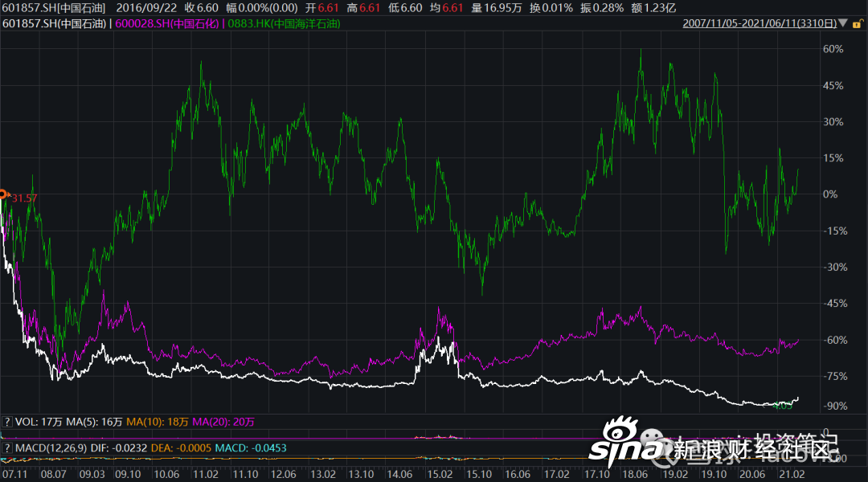Select the 0883.HK(中国海洋石油) legend entry

284,24
